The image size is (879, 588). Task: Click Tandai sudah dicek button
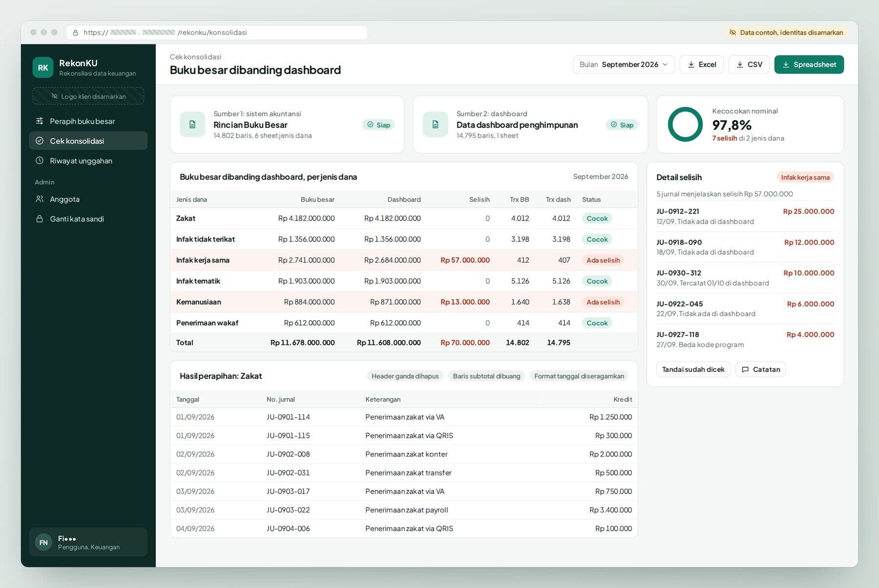[693, 369]
